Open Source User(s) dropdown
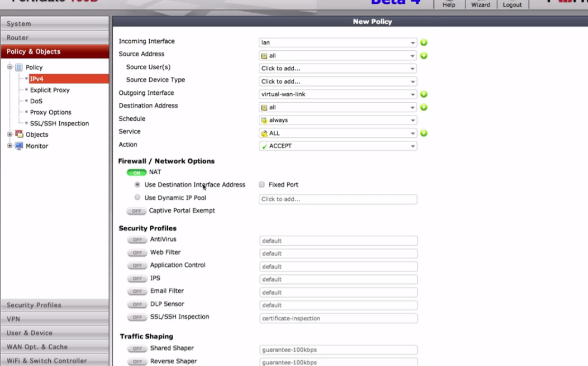 pos(338,68)
